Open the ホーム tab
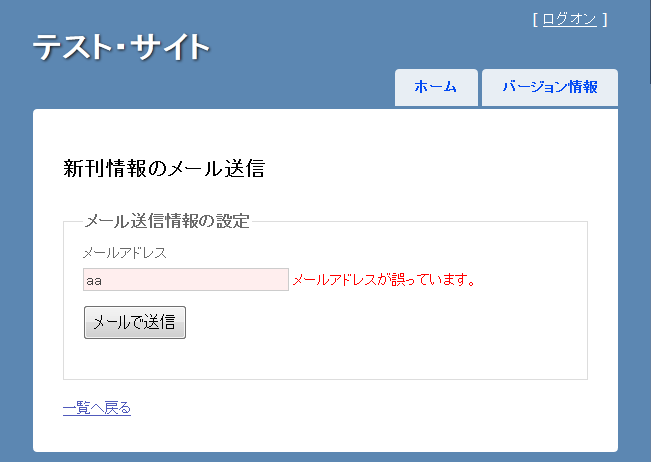Image resolution: width=651 pixels, height=462 pixels. [436, 87]
